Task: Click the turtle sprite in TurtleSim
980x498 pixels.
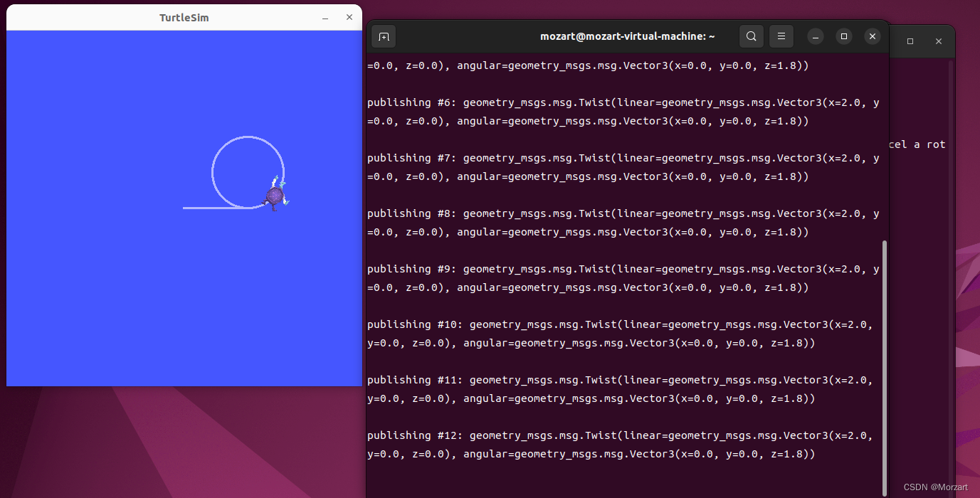Action: tap(277, 194)
